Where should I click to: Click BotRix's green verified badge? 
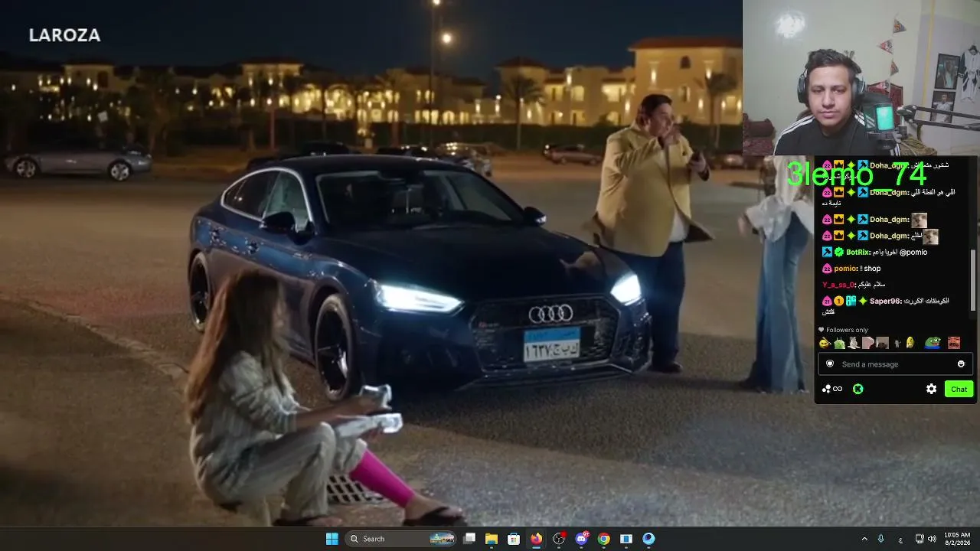point(838,252)
